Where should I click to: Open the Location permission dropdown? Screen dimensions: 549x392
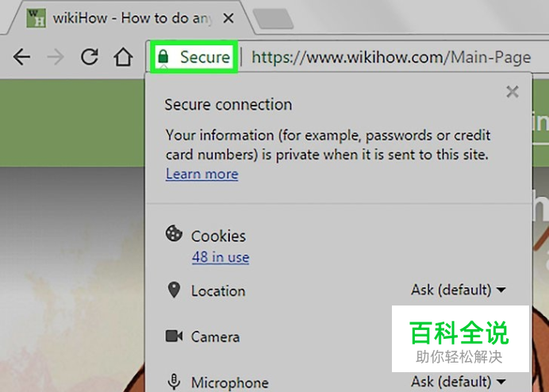pyautogui.click(x=458, y=290)
